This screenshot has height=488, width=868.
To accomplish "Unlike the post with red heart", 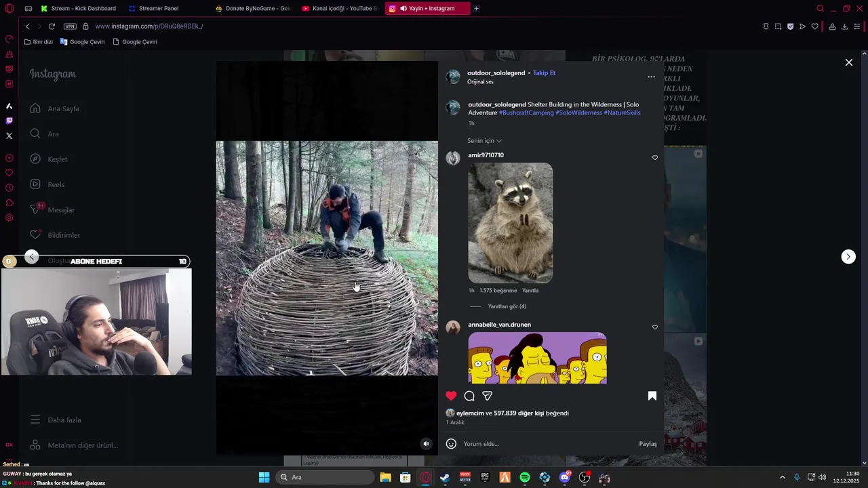I will [451, 396].
